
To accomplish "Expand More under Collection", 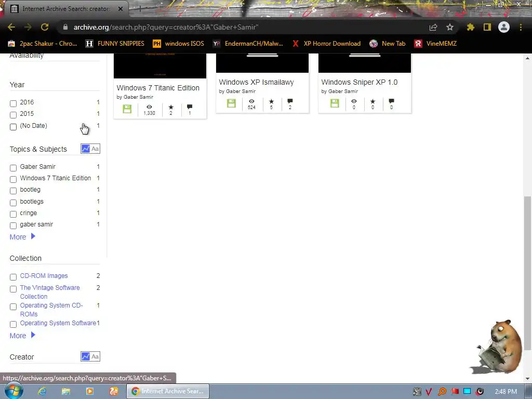I will tap(22, 336).
